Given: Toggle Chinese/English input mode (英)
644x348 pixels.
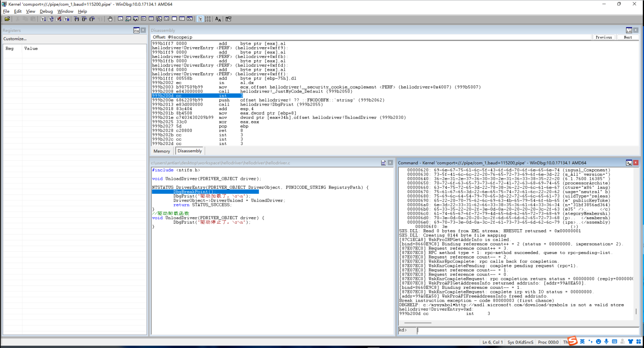Looking at the screenshot, I should tap(582, 341).
